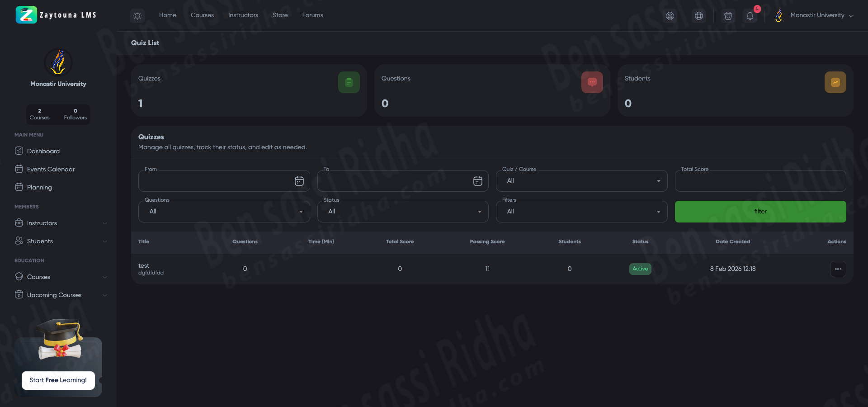Click the globe language icon
This screenshot has width=868, height=407.
coord(699,16)
